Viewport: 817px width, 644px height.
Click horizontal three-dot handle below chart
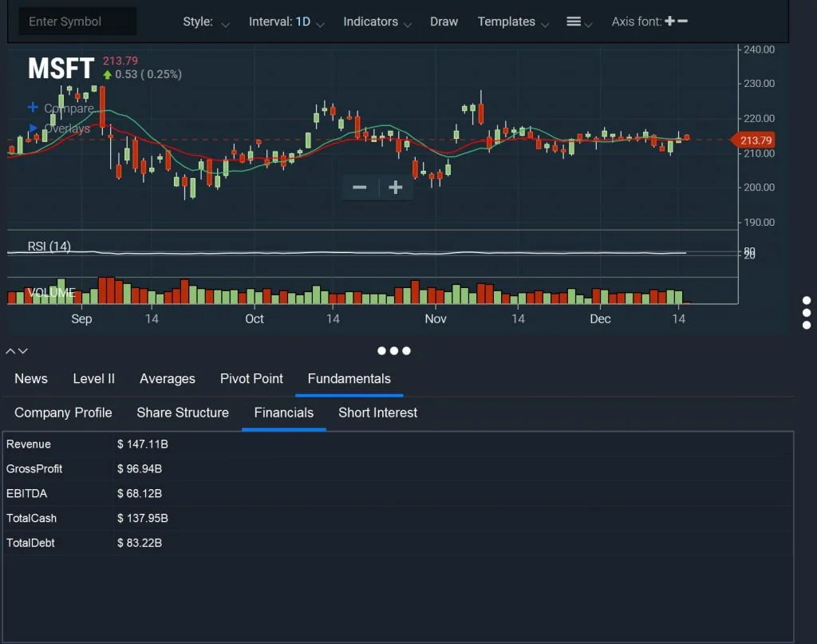tap(394, 350)
